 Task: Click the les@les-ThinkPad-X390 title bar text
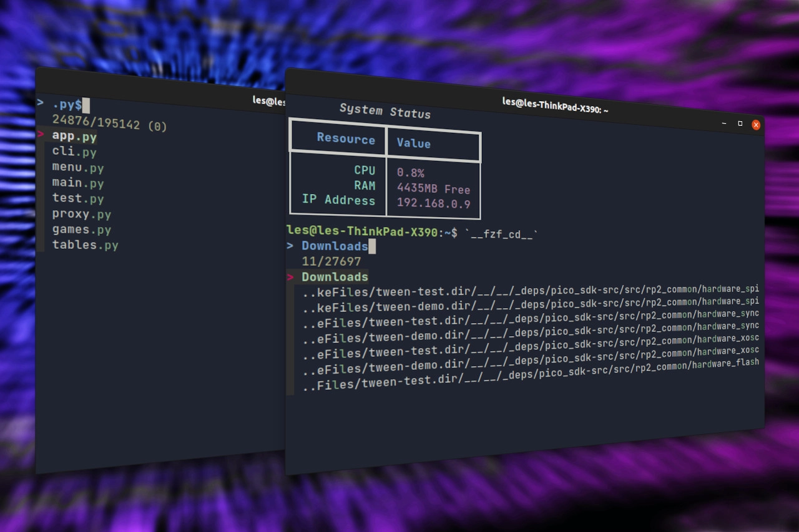pos(555,105)
